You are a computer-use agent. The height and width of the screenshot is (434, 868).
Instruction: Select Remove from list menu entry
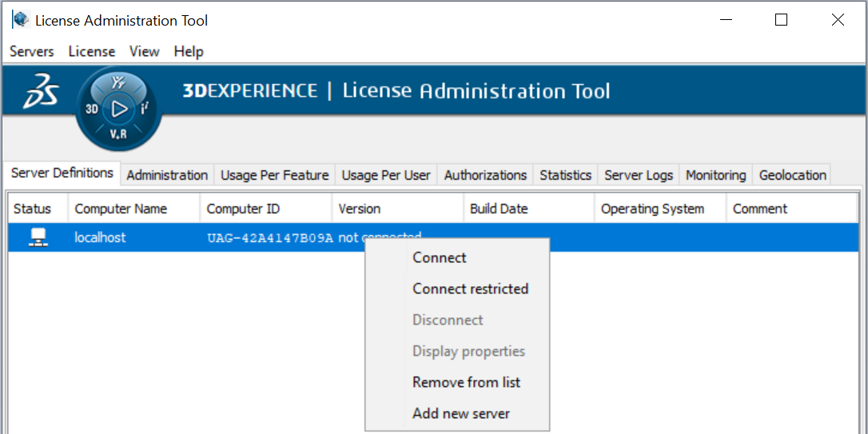pyautogui.click(x=457, y=383)
